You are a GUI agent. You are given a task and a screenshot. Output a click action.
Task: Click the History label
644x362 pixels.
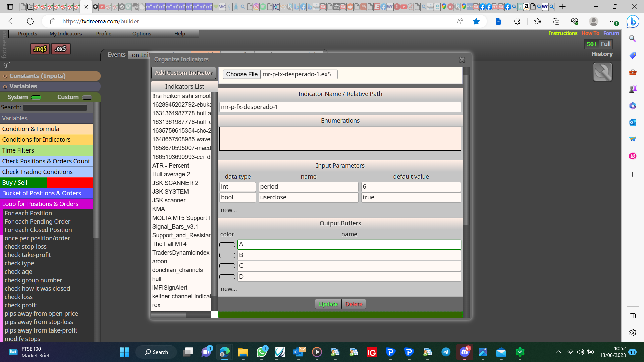602,54
